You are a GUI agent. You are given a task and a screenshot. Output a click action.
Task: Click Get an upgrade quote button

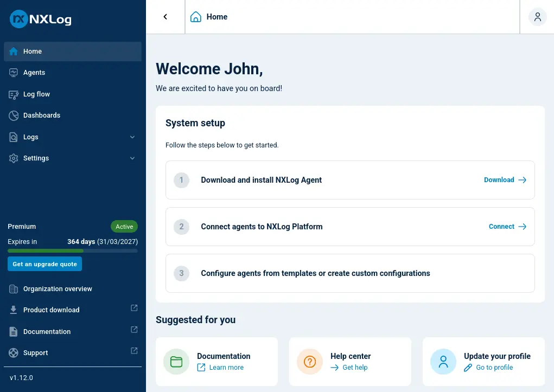click(45, 264)
